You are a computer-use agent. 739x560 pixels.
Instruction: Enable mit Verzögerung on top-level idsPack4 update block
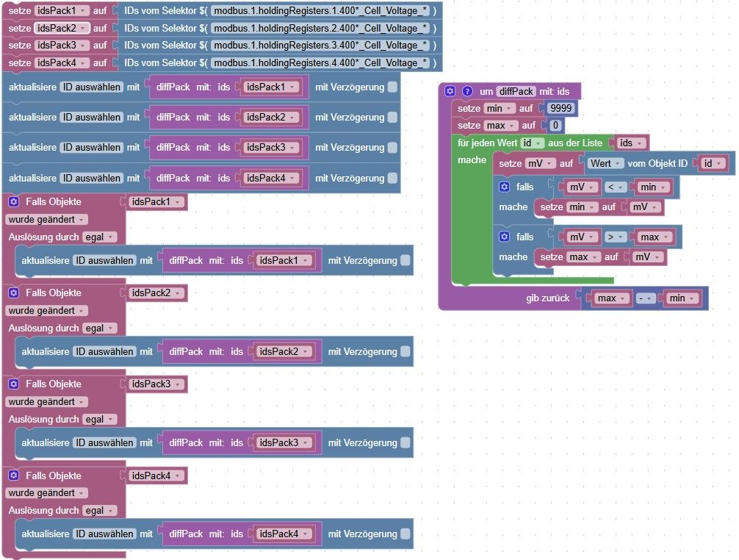tap(392, 178)
